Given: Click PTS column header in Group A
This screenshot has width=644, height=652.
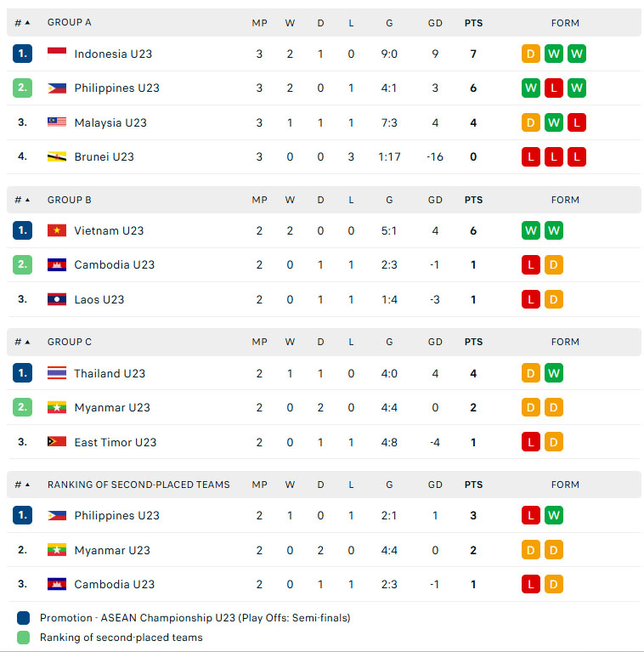Looking at the screenshot, I should click(x=473, y=23).
